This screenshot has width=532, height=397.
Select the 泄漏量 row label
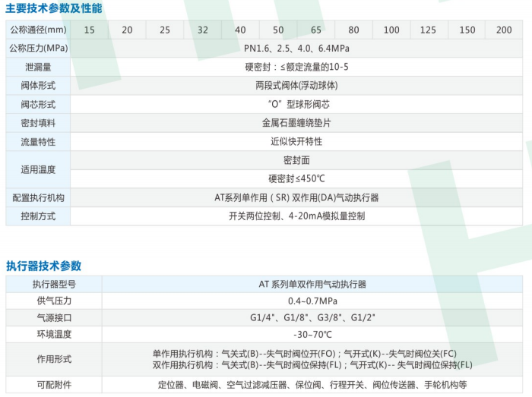coord(38,67)
